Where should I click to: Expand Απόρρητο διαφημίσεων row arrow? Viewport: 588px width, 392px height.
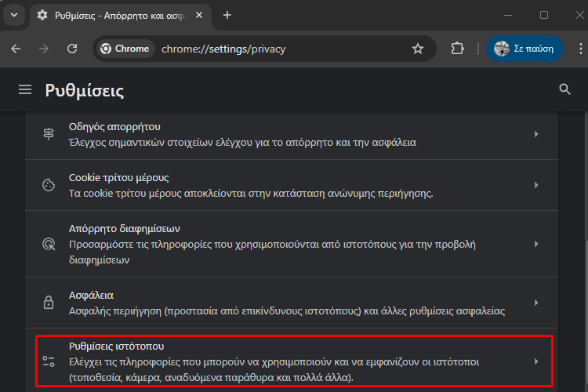tap(536, 244)
